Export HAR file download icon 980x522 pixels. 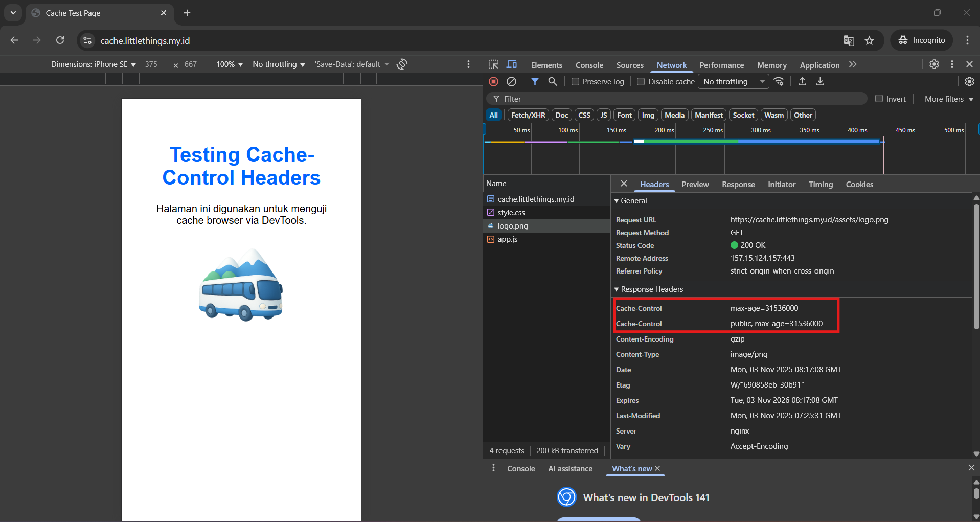[820, 81]
